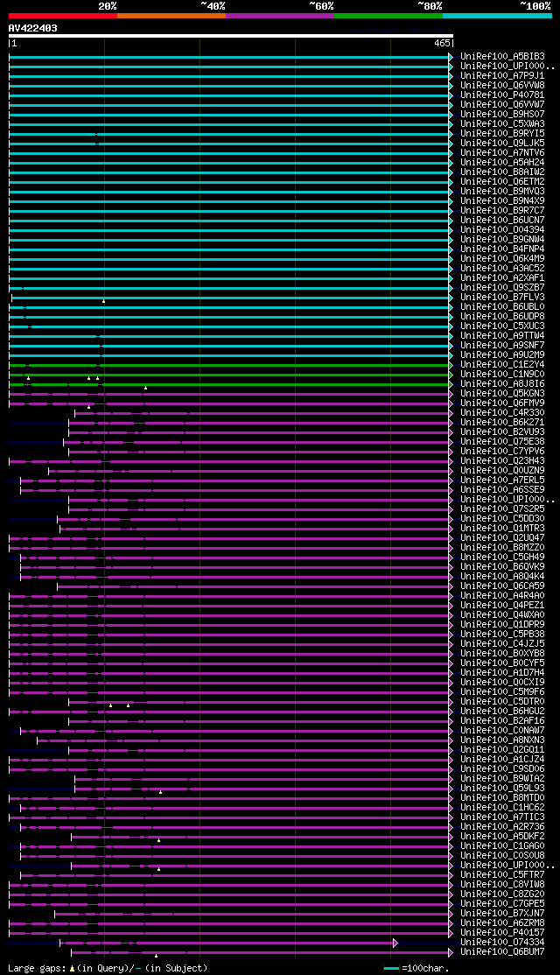Select the cyan ~100% segment of the identity scale
The image size is (560, 975).
coord(497,16)
